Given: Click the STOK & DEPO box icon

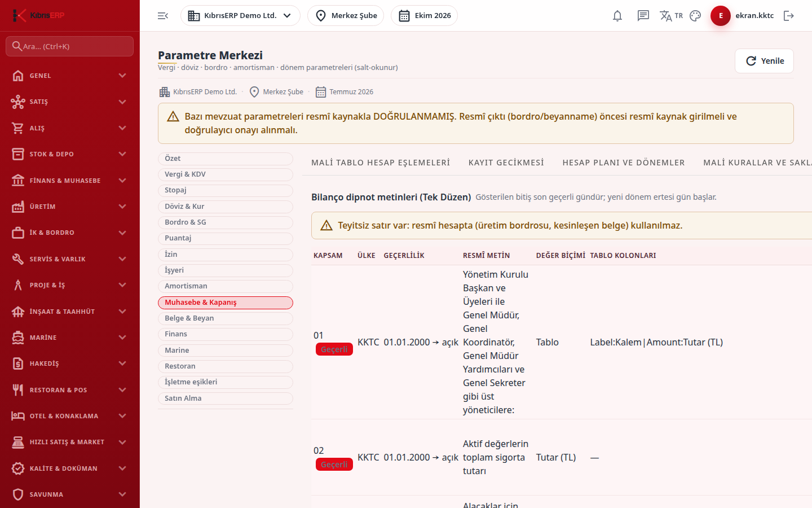Looking at the screenshot, I should 18,154.
